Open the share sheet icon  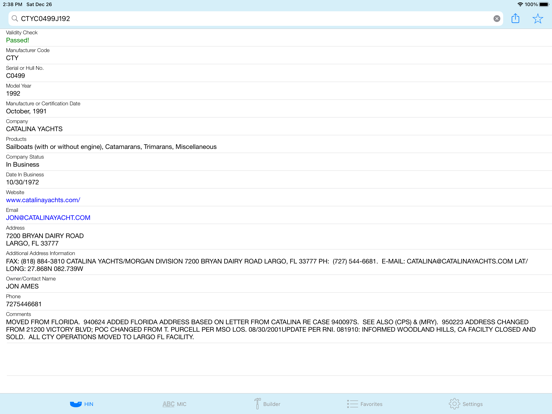tap(515, 18)
